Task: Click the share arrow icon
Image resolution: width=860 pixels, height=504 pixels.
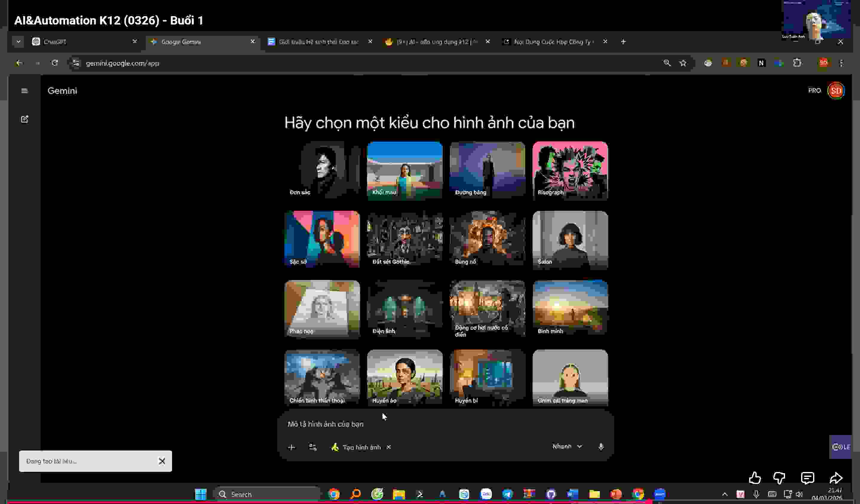Action: 836,478
